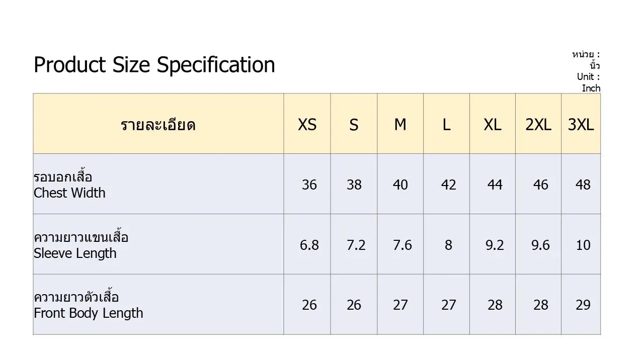Click the Unit Inch note text
This screenshot has height=362, width=644.
point(588,82)
